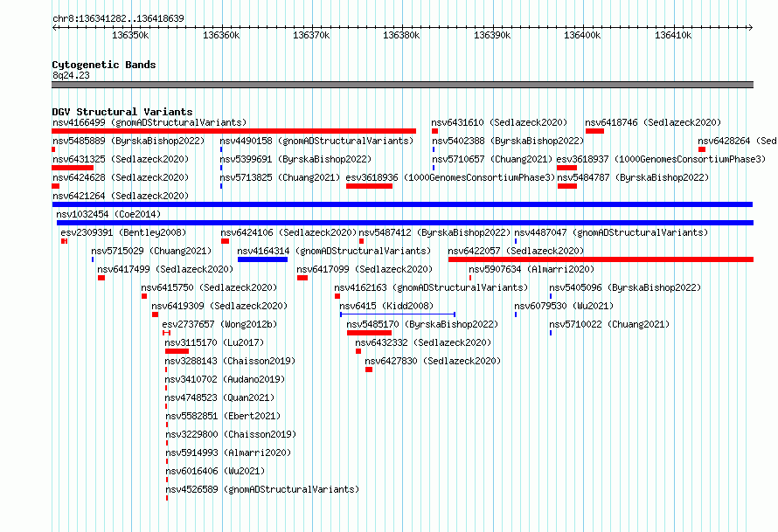Select the long red bar of nsv6422057
This screenshot has width=778, height=532.
(601, 259)
